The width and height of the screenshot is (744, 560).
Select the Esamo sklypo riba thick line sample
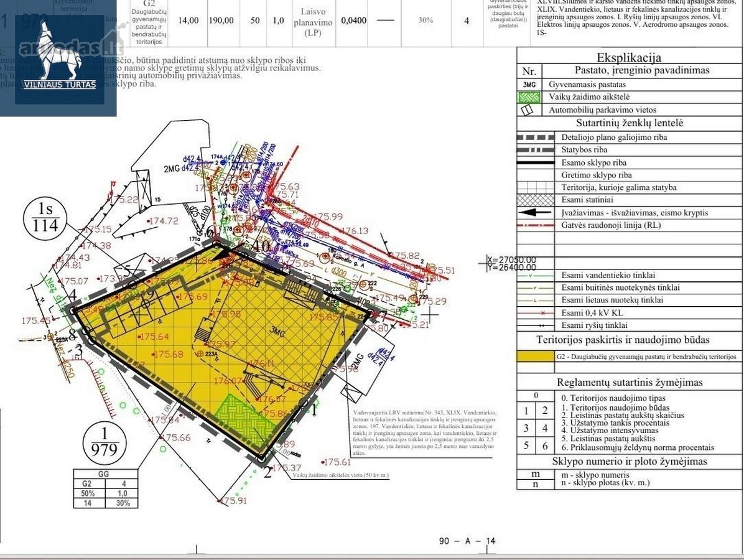pyautogui.click(x=535, y=162)
